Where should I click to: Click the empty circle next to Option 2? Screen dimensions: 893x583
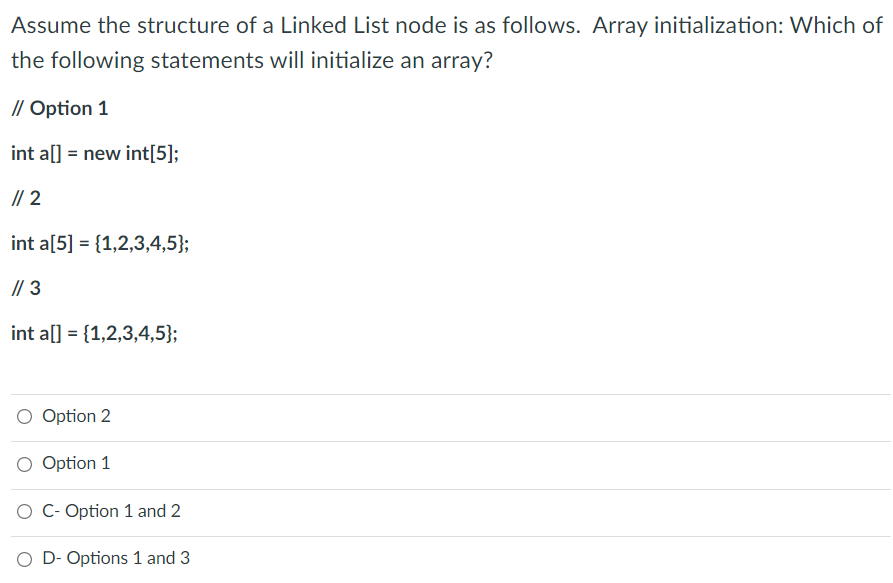24,416
